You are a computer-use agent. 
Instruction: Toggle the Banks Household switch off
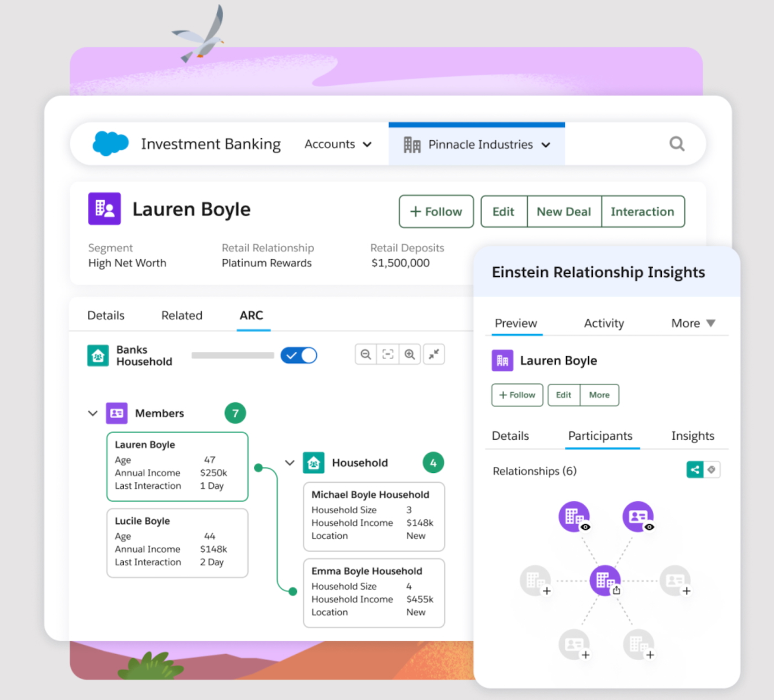tap(299, 355)
